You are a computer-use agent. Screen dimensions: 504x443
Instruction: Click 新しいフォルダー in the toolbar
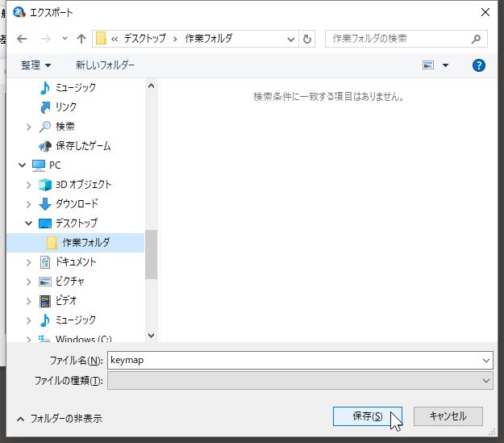point(105,65)
